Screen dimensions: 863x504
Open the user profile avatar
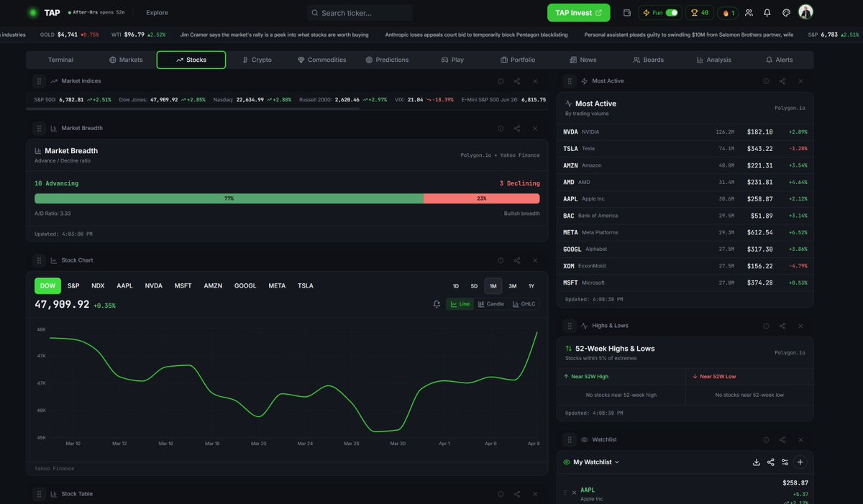[x=805, y=12]
